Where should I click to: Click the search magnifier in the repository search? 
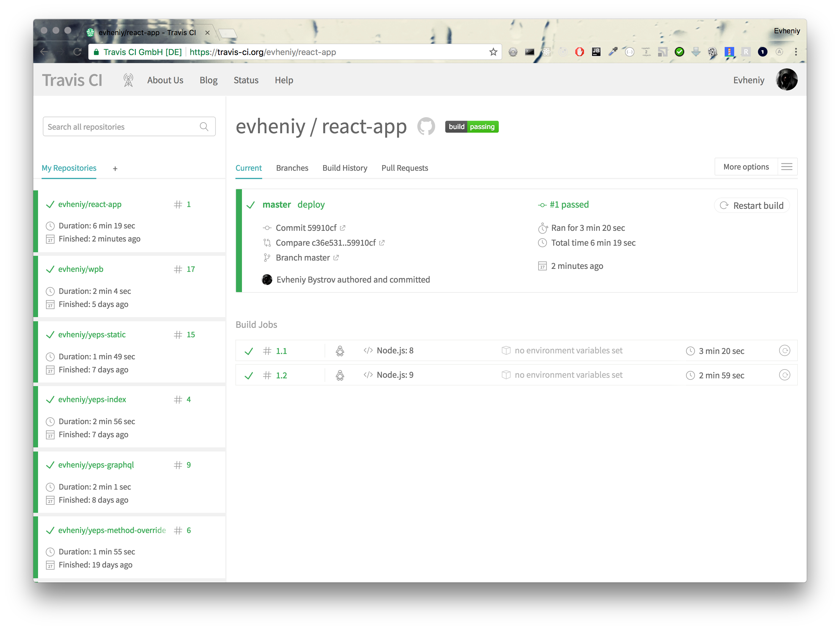pyautogui.click(x=204, y=126)
